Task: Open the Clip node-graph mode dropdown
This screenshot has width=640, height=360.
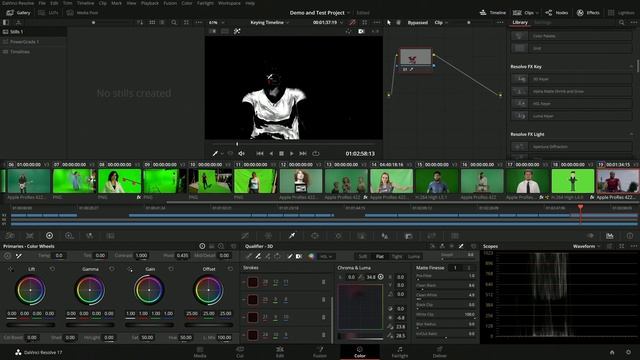Action: click(441, 22)
